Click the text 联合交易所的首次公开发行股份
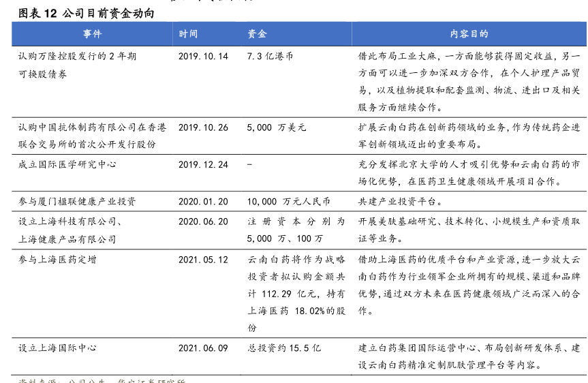The height and width of the screenshot is (383, 588). click(x=87, y=144)
